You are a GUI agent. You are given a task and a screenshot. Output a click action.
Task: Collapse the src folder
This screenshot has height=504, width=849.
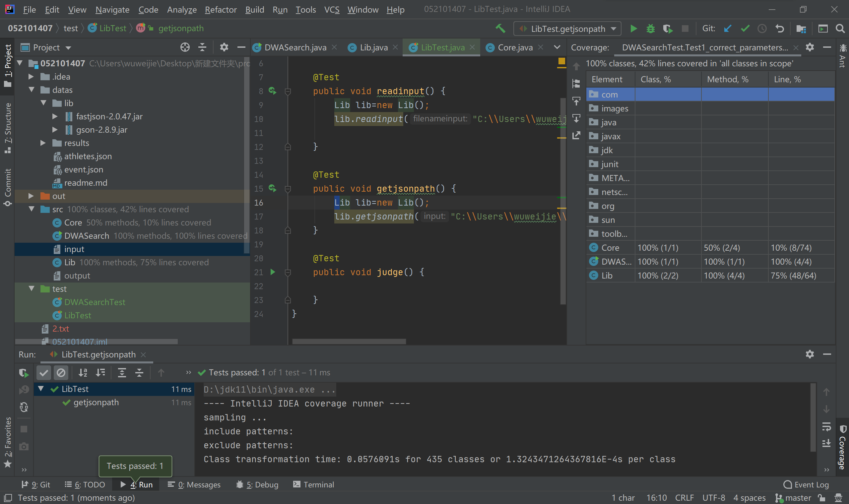point(32,209)
